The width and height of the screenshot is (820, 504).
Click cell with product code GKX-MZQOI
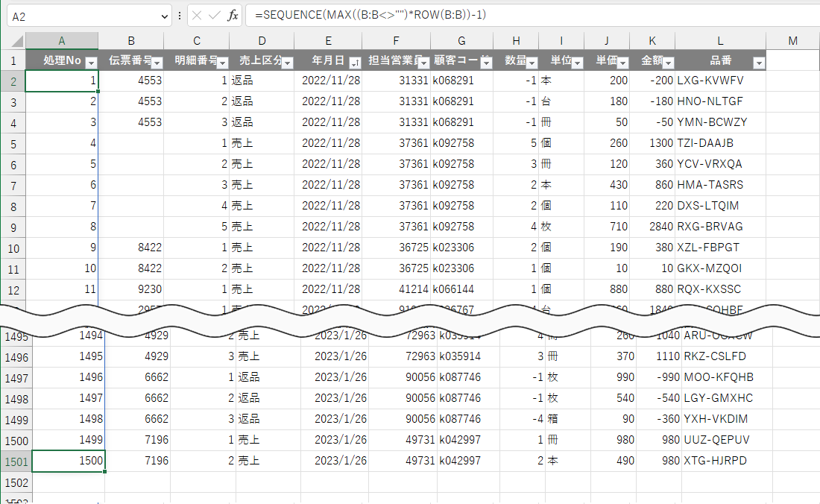pos(720,268)
